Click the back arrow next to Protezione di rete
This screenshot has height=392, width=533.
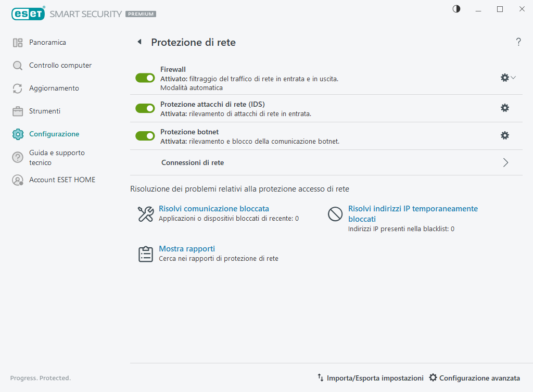coord(139,41)
